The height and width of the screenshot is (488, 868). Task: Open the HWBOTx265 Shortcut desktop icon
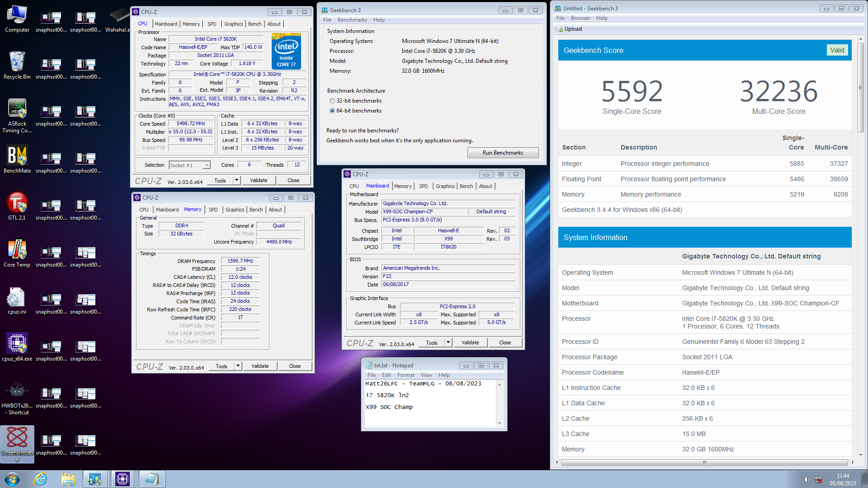[17, 398]
